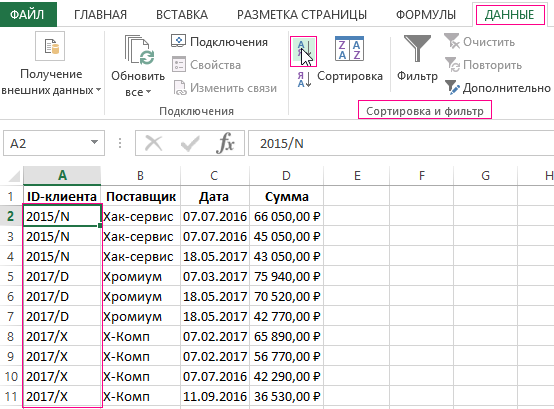
Task: Click the fx insert function icon
Action: pyautogui.click(x=225, y=143)
